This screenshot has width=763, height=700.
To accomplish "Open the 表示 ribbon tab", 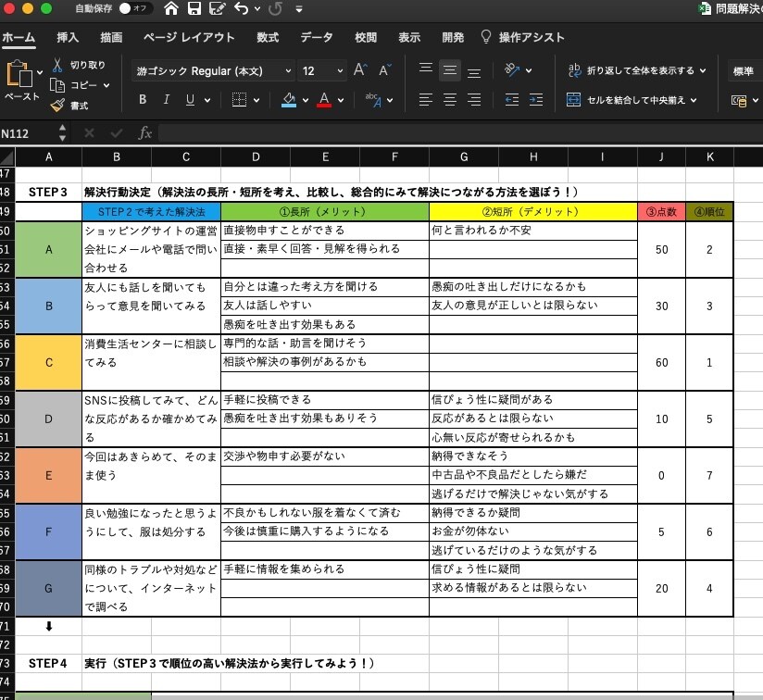I will (409, 37).
